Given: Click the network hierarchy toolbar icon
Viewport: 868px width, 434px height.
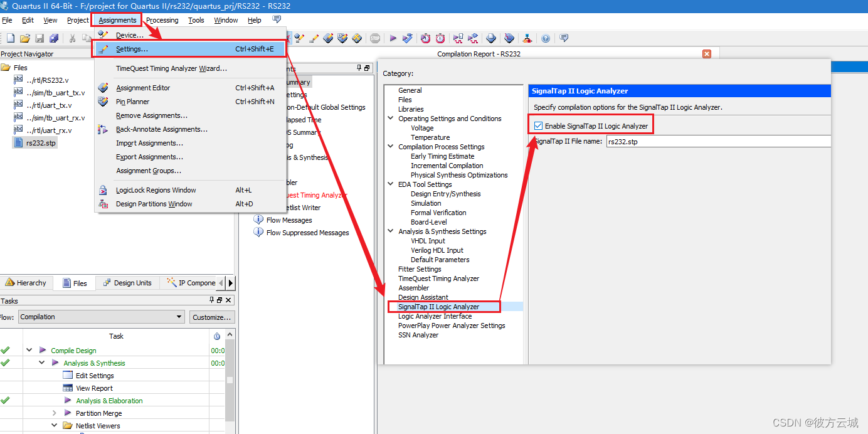Looking at the screenshot, I should point(527,38).
